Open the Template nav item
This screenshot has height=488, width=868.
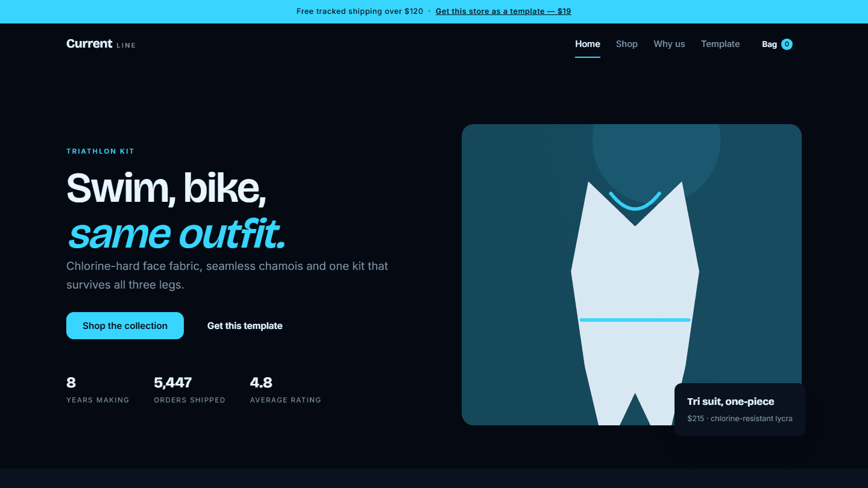click(720, 44)
